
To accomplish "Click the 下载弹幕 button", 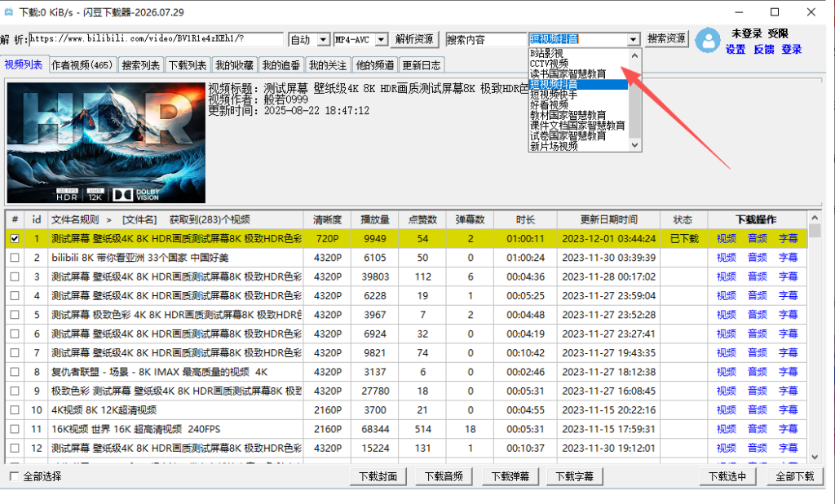I will [510, 476].
